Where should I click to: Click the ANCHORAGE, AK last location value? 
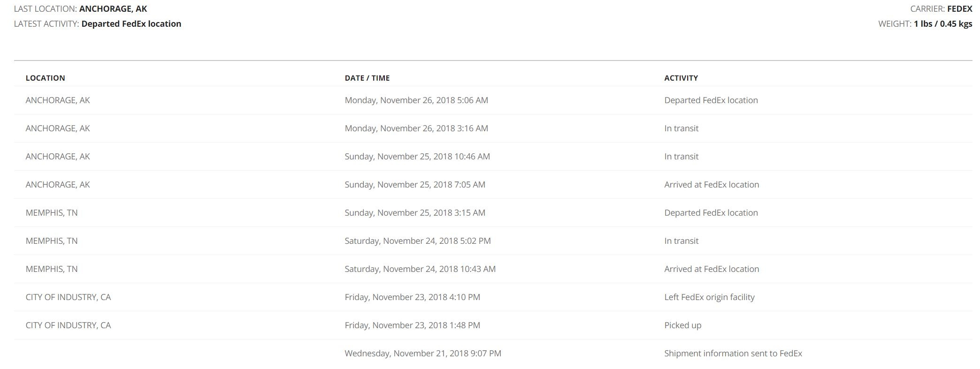(x=113, y=9)
